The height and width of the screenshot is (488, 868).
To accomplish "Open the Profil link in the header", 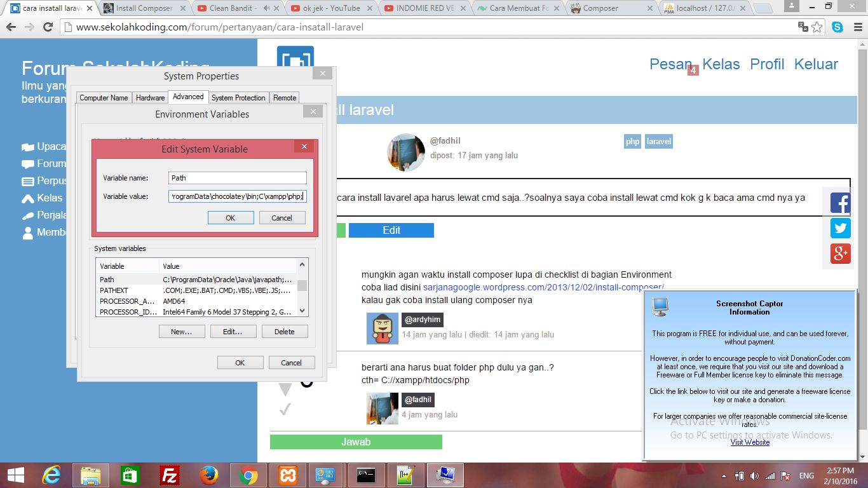I will (767, 64).
